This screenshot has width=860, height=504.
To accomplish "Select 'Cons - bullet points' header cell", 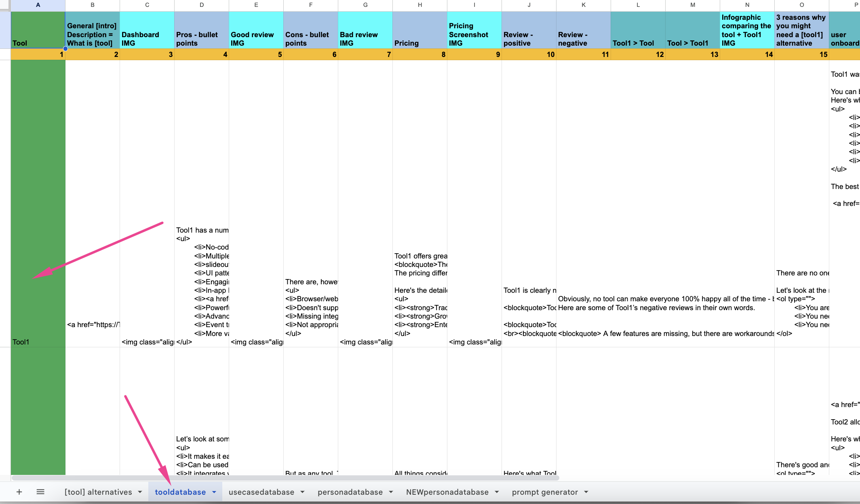I will (311, 30).
